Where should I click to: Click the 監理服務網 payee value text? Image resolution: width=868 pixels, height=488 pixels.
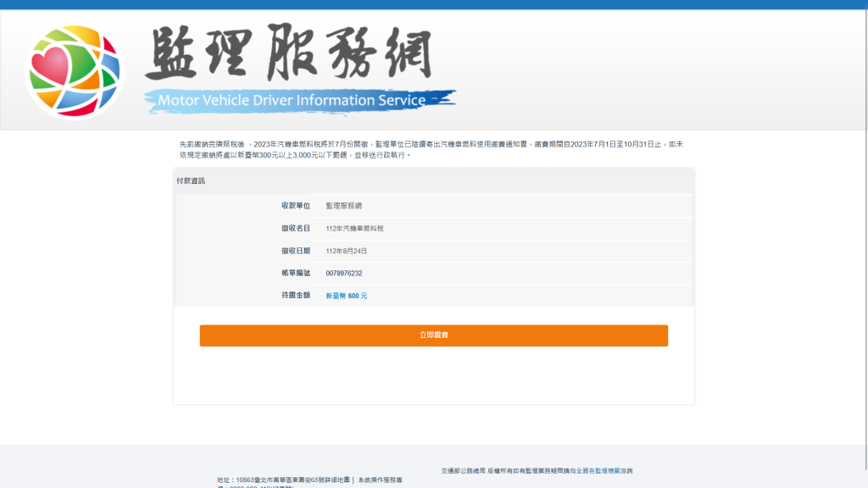343,206
